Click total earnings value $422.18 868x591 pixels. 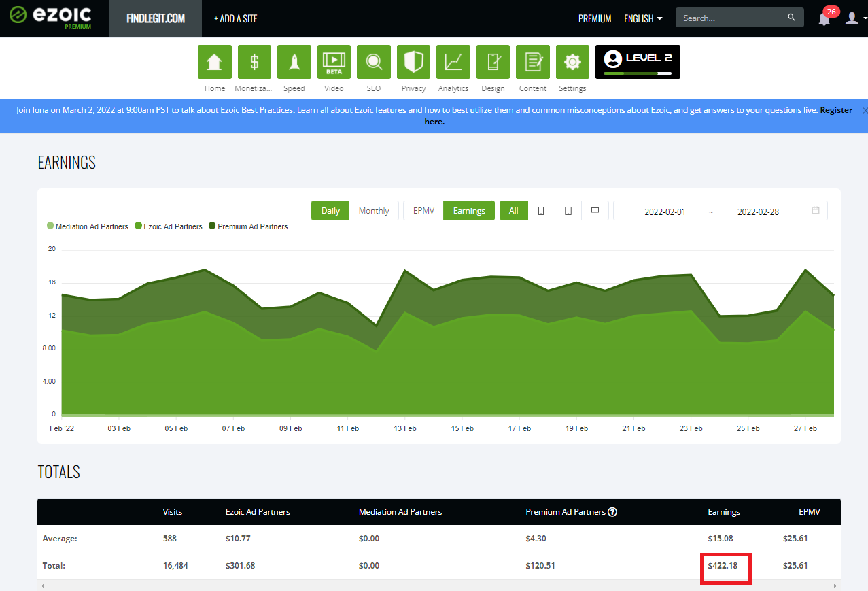(x=723, y=566)
